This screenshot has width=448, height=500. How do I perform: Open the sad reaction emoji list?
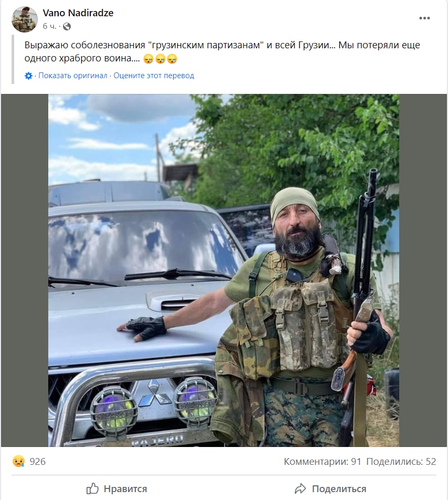[x=18, y=461]
